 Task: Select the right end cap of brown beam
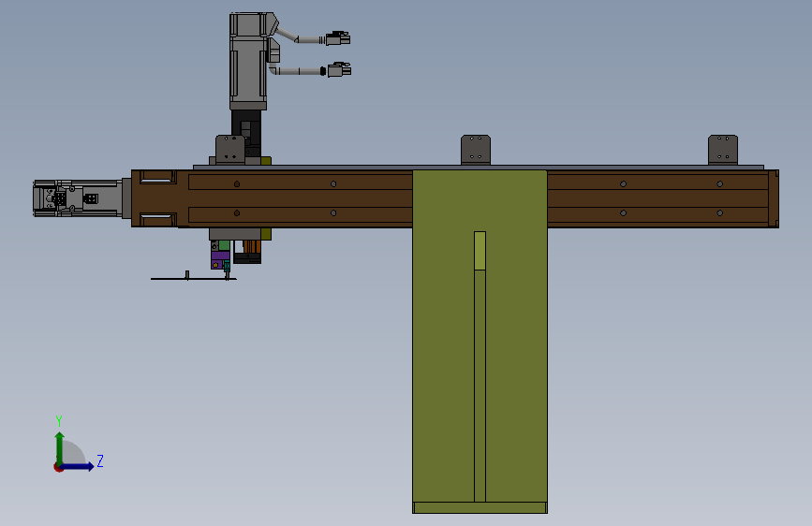point(774,198)
